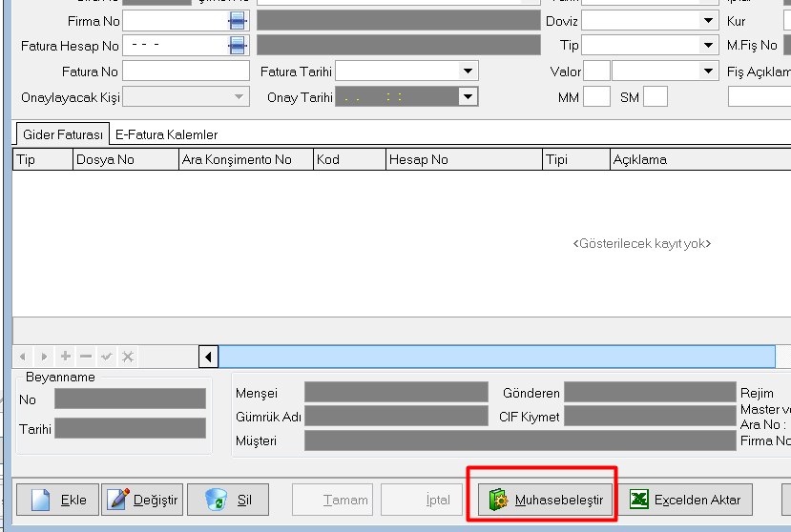Click the Muhasebeleştir button
This screenshot has height=532, width=791.
pyautogui.click(x=546, y=500)
